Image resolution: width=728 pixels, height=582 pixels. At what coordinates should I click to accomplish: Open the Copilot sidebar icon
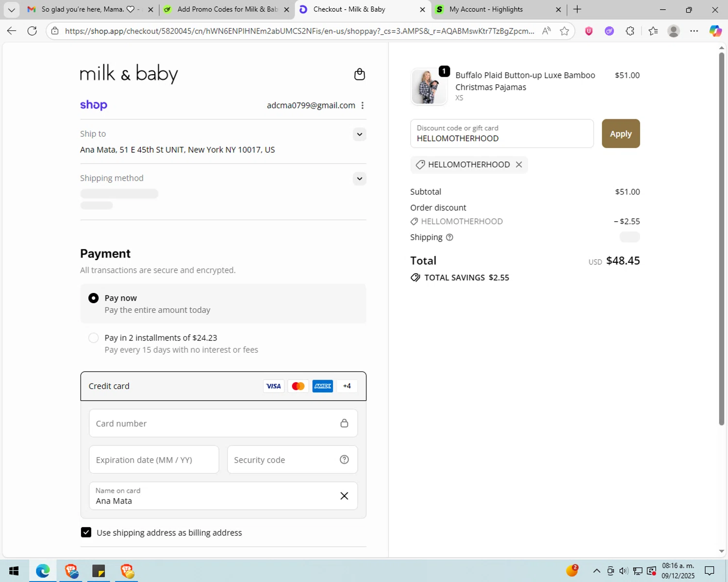pos(715,31)
